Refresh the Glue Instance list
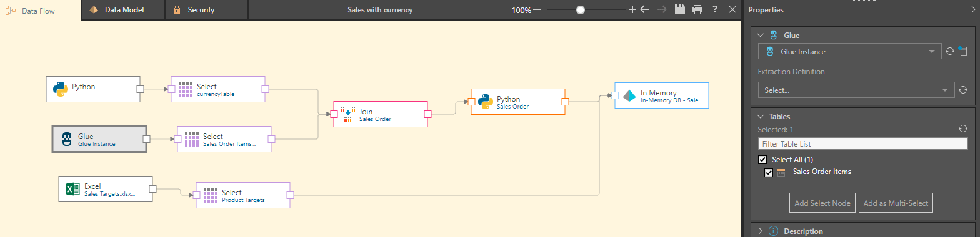 pos(949,52)
